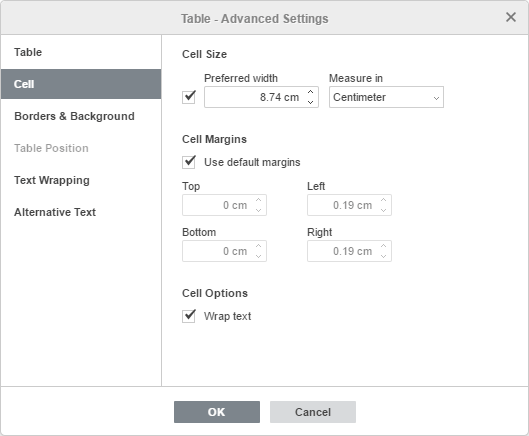Toggle Use default margins checkbox
This screenshot has width=529, height=436.
(189, 162)
